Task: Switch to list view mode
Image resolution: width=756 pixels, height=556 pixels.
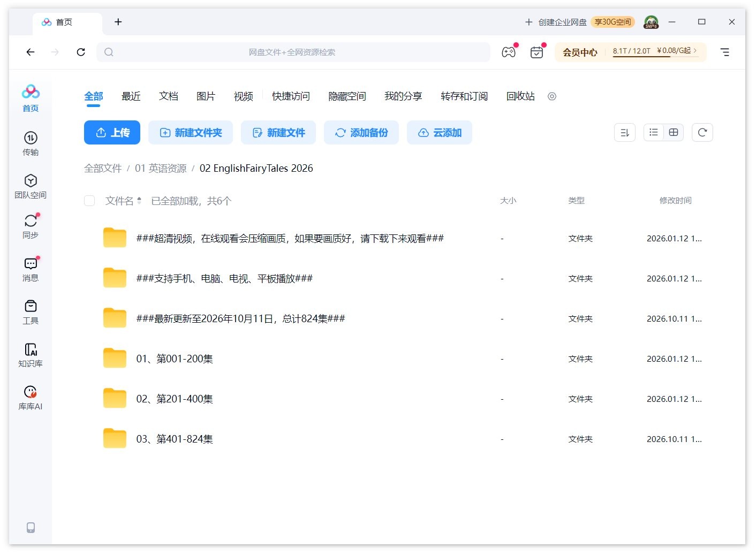Action: coord(654,132)
